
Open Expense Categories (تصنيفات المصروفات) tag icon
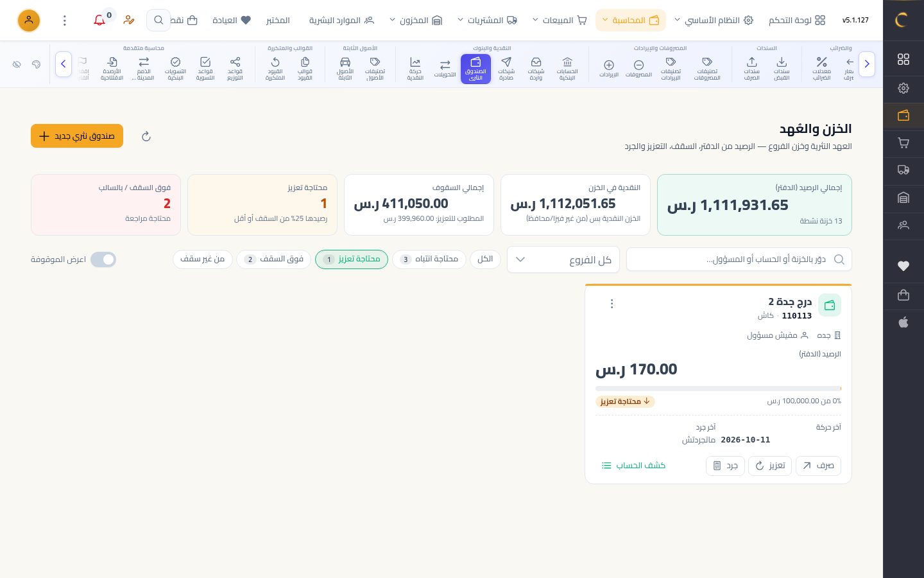coord(707,68)
